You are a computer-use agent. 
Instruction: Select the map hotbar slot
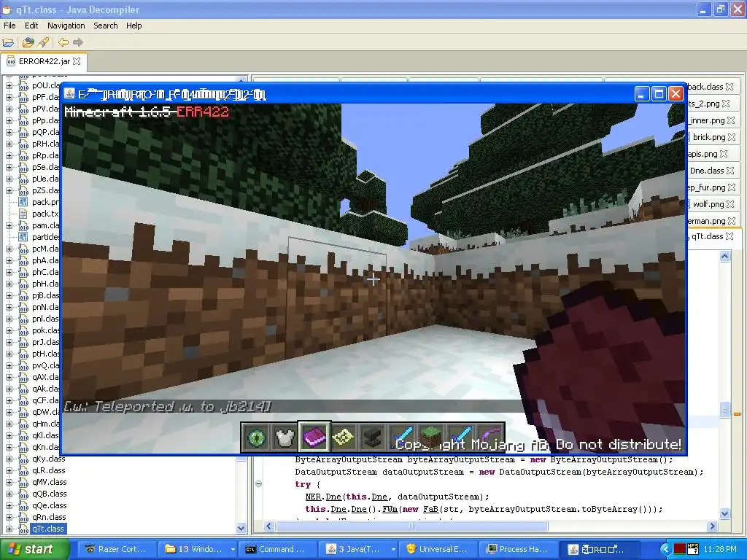point(343,437)
